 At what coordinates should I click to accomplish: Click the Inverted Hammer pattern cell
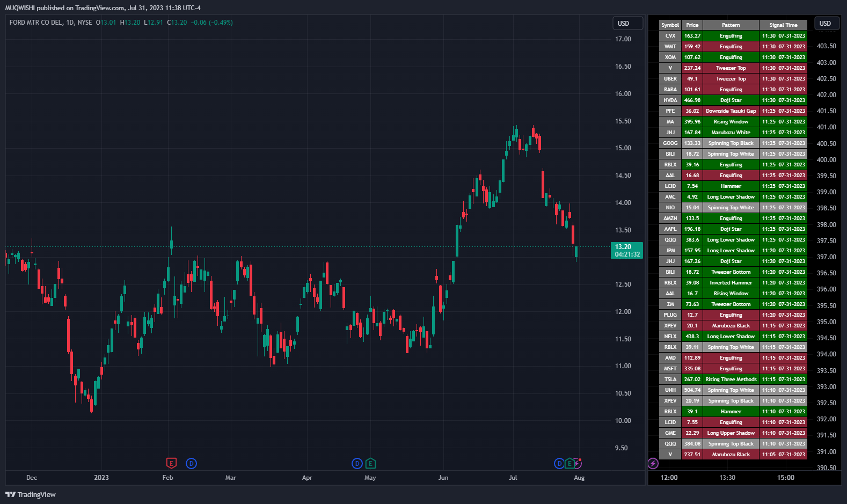point(731,283)
